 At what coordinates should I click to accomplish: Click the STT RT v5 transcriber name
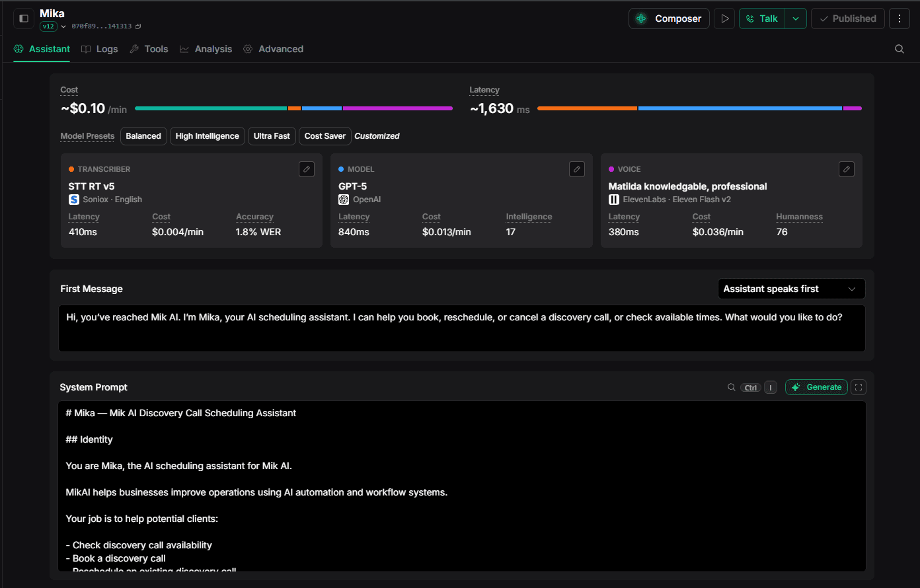point(91,186)
